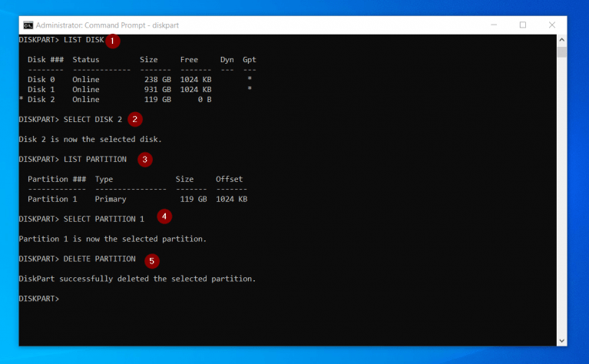The height and width of the screenshot is (364, 589).
Task: Click the red step 4 badge
Action: (x=164, y=217)
